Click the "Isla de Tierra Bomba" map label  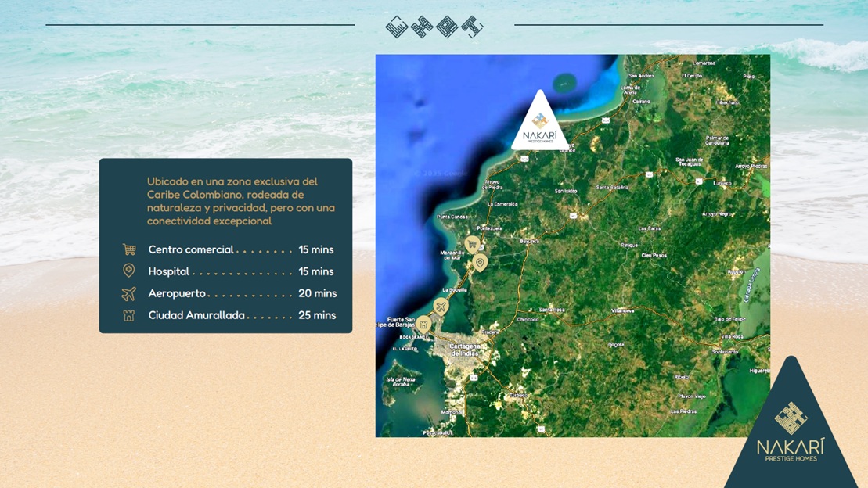(x=401, y=382)
